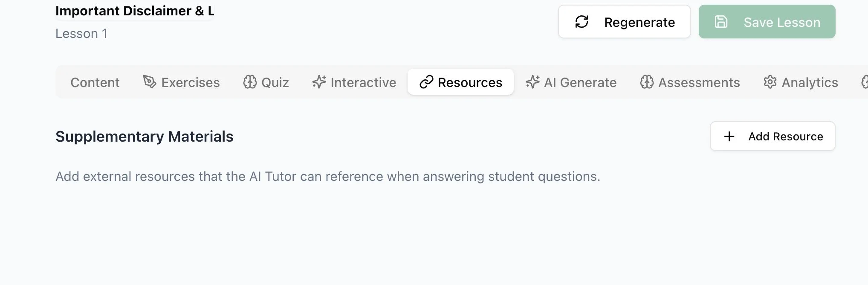Click the gear icon beside Analytics
The height and width of the screenshot is (285, 868).
(770, 81)
